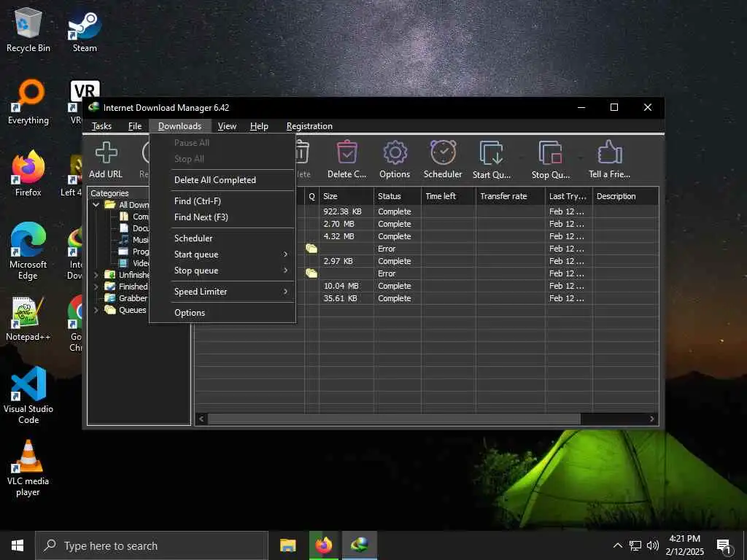
Task: Click the Delete Completed toolbar icon
Action: click(x=347, y=152)
